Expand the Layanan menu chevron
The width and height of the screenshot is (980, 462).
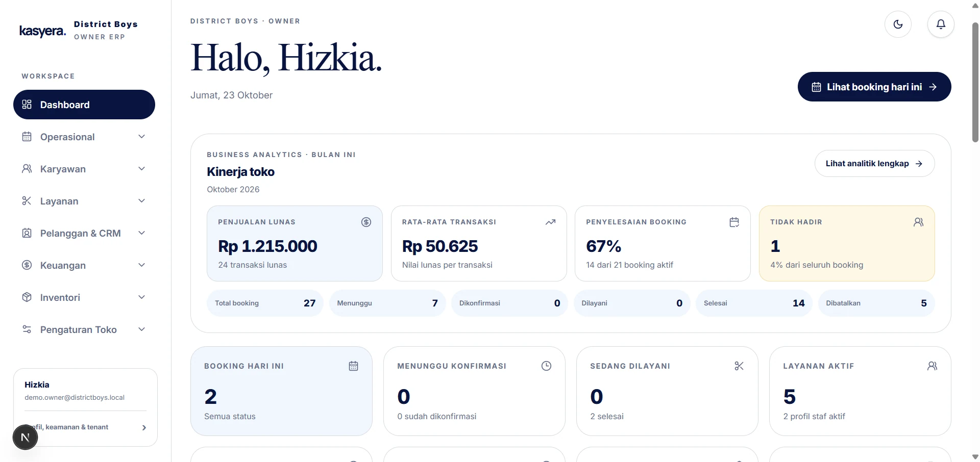[x=142, y=201]
